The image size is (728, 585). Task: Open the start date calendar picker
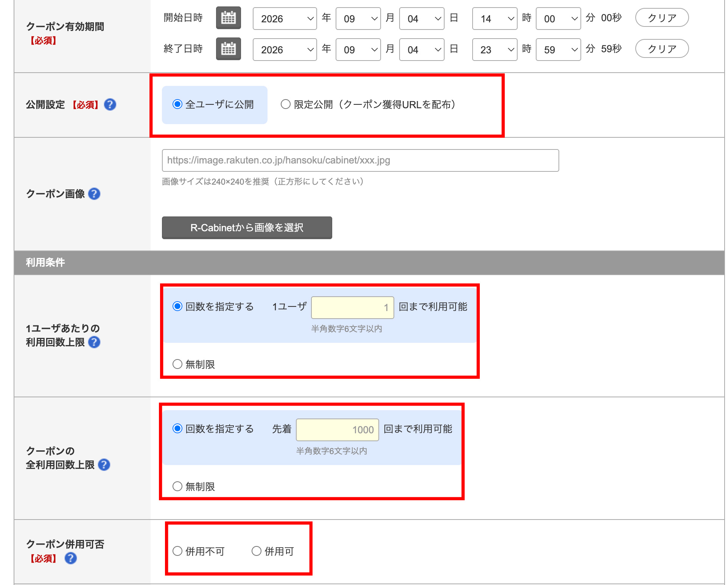[x=228, y=18]
